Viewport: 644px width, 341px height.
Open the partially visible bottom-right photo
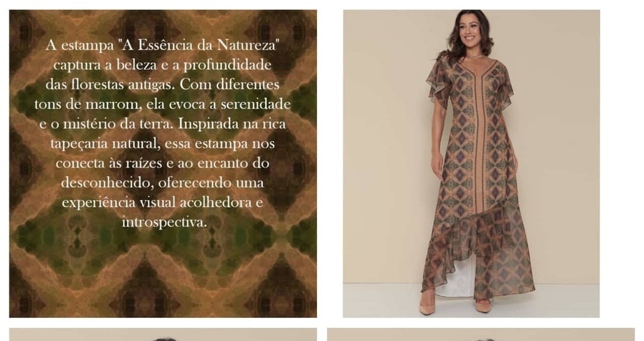click(481, 335)
